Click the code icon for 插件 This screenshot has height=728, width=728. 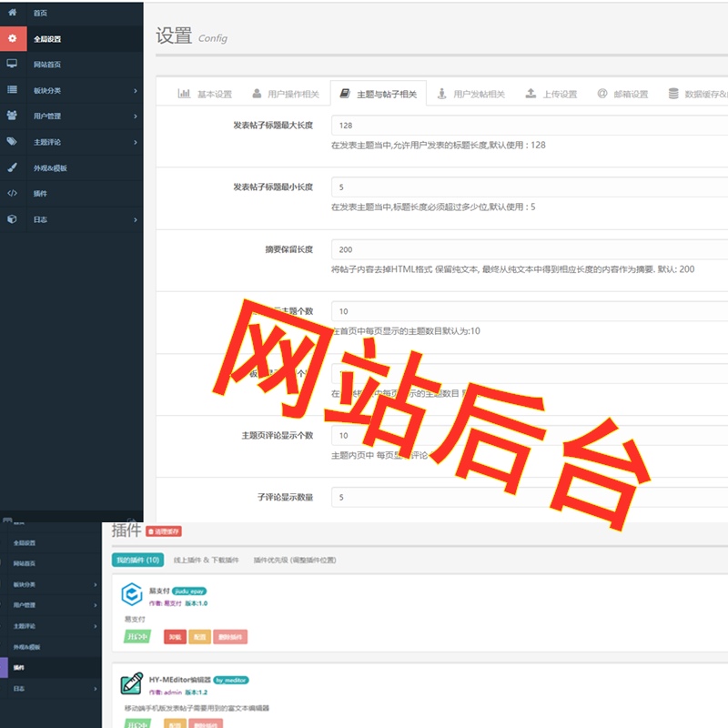click(12, 193)
